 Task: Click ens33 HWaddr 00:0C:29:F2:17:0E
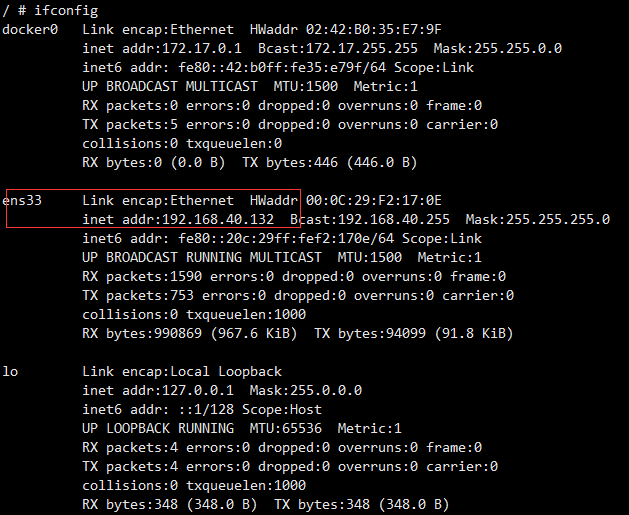click(345, 201)
